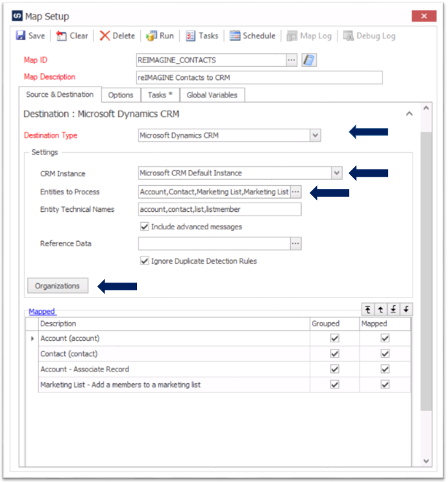Move mapped item to top
The image size is (448, 482).
tap(367, 310)
